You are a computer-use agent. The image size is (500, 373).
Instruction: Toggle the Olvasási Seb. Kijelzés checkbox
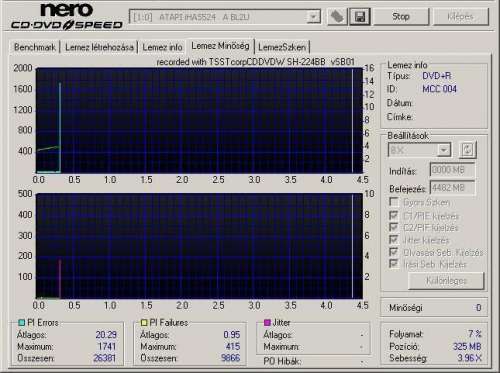coord(394,252)
